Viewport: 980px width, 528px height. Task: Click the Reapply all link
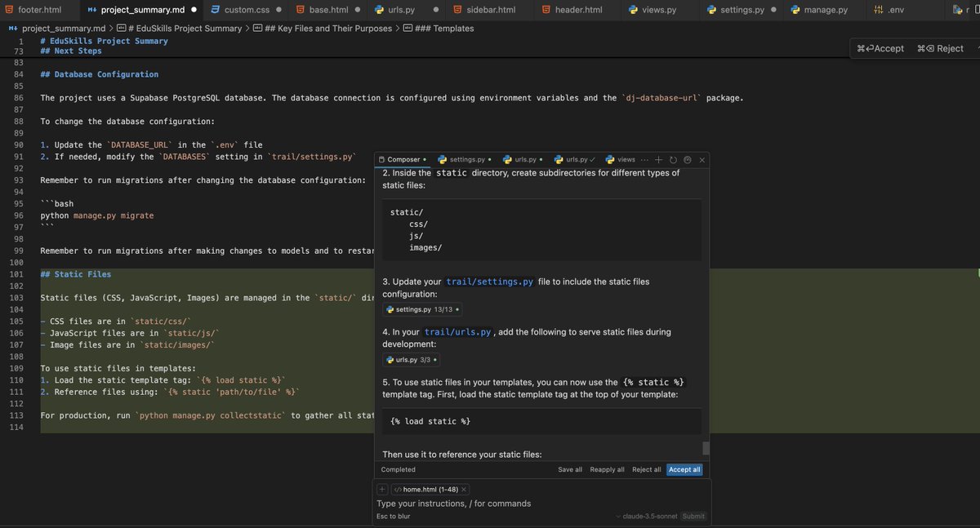point(606,469)
